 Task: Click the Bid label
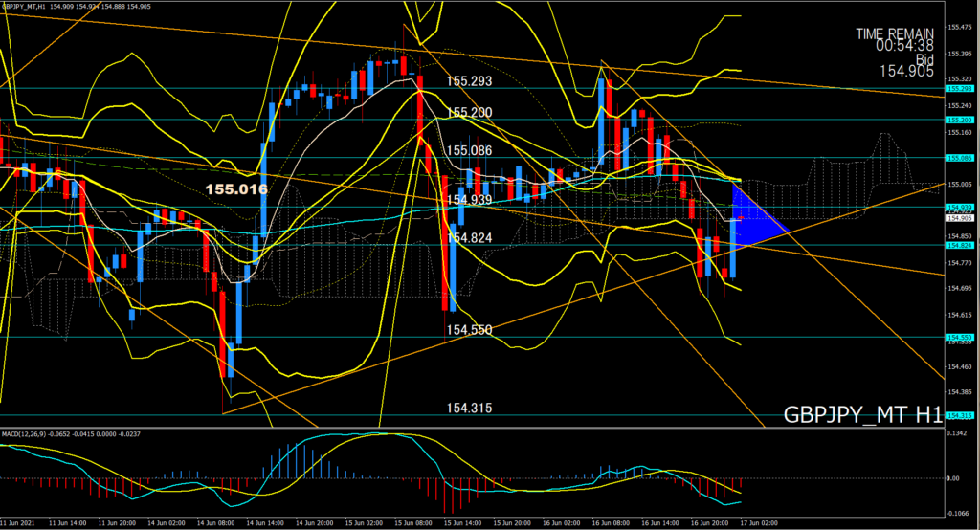pos(925,59)
